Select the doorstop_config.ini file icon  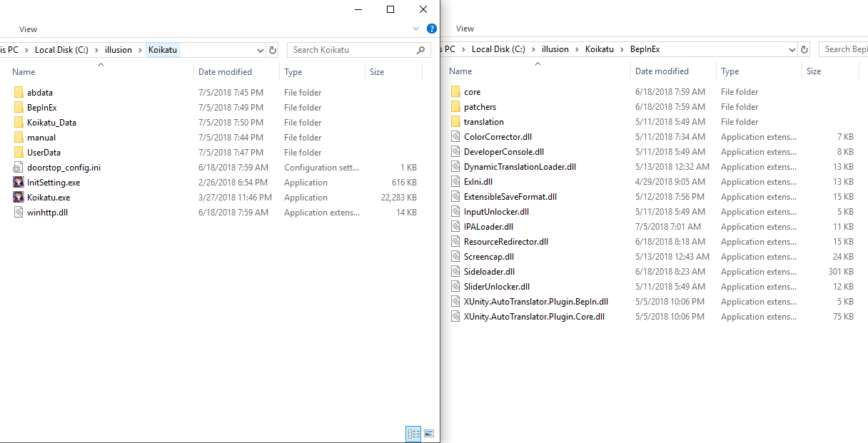[19, 168]
